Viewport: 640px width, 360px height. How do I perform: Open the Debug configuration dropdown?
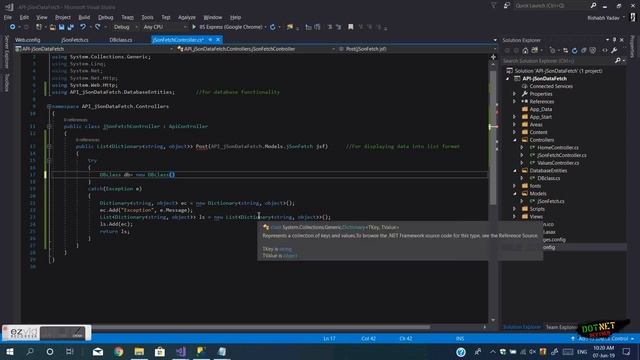pos(125,27)
